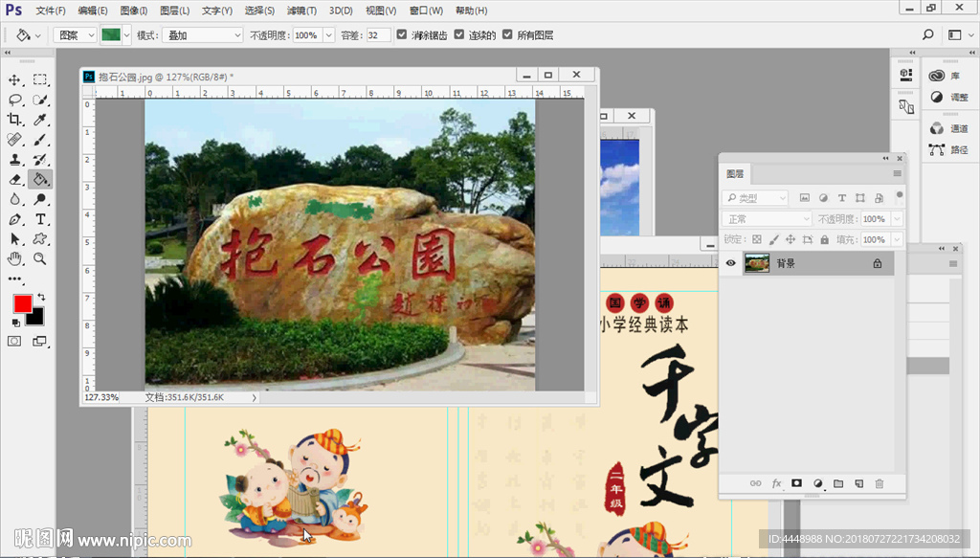Create a new layer in the Layers panel
This screenshot has width=980, height=558.
(858, 484)
